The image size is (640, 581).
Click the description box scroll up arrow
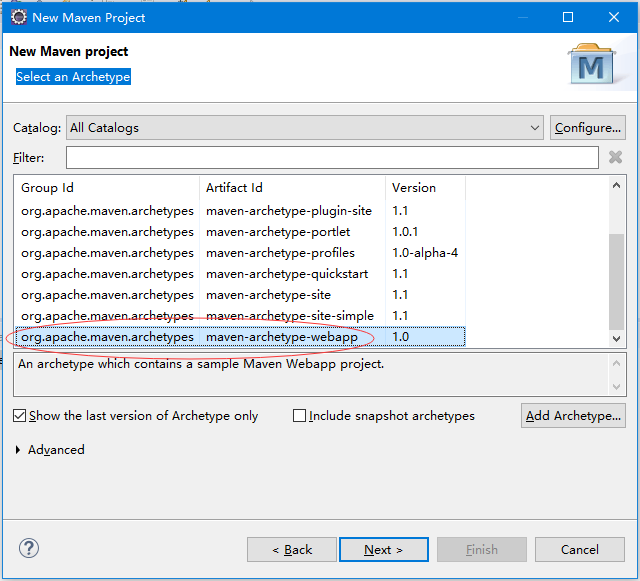(x=616, y=363)
